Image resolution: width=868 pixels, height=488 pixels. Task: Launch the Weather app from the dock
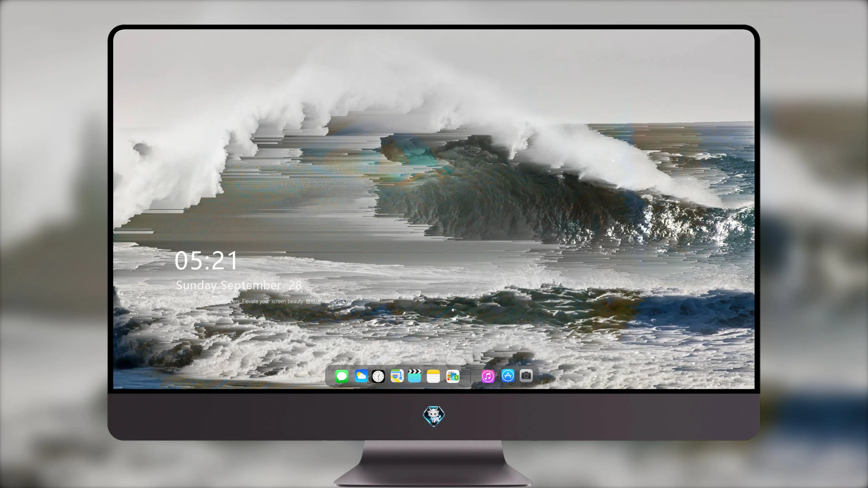pos(361,376)
